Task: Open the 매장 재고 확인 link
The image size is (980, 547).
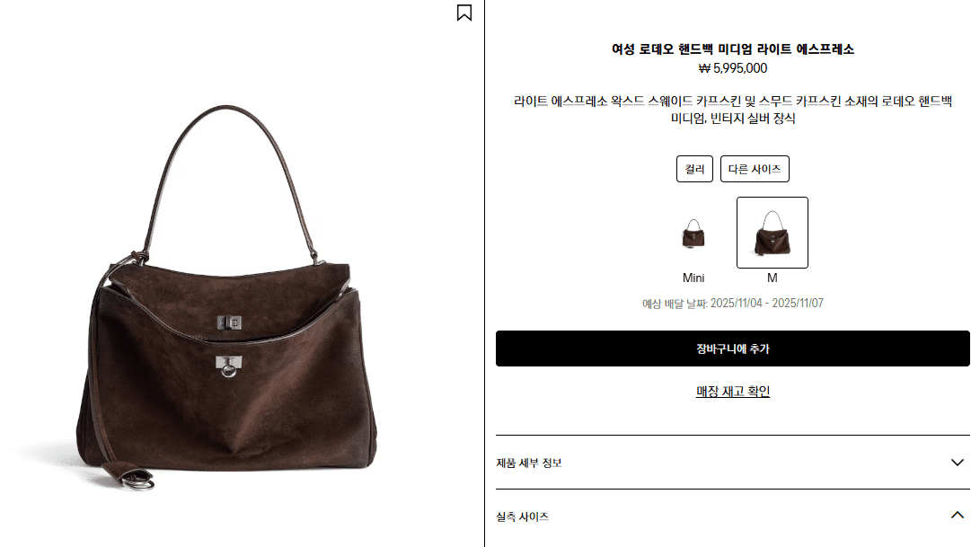Action: 732,392
